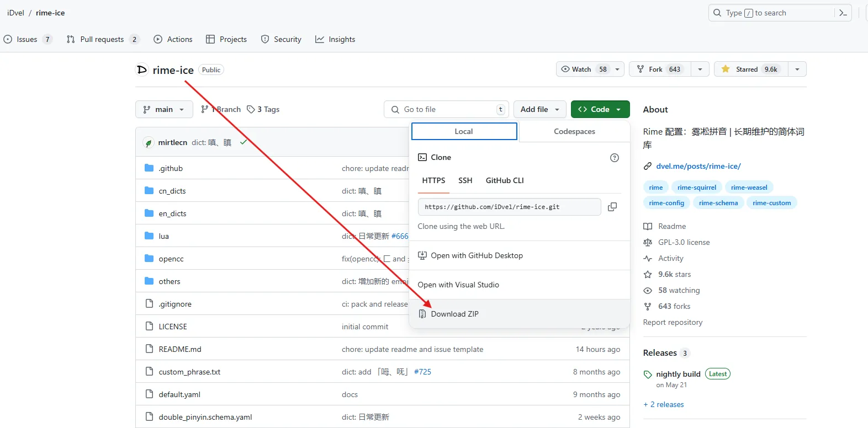Copy the clone URL to clipboard

612,207
